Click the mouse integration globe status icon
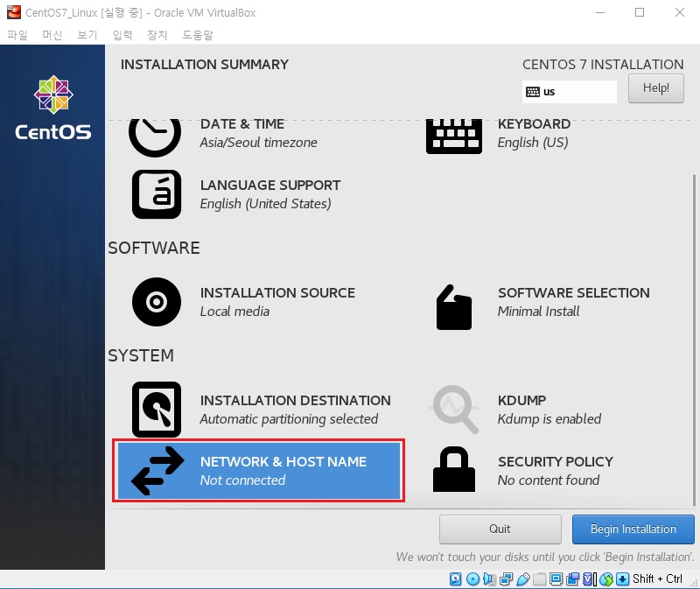Viewport: 700px width, 589px height. coord(606,579)
